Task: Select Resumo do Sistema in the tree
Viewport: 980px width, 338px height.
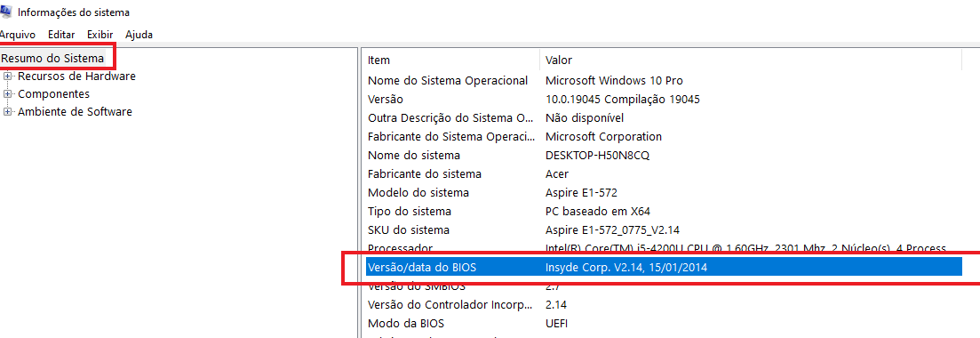Action: click(x=52, y=59)
